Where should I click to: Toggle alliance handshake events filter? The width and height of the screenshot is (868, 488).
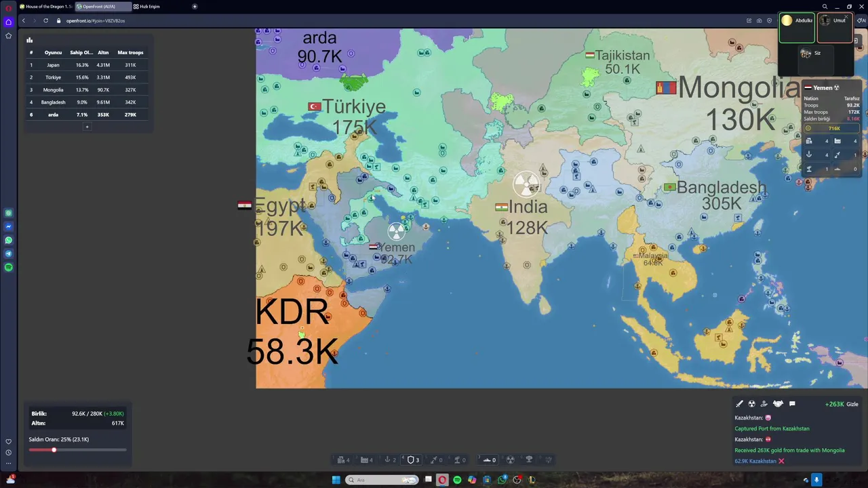pyautogui.click(x=778, y=404)
